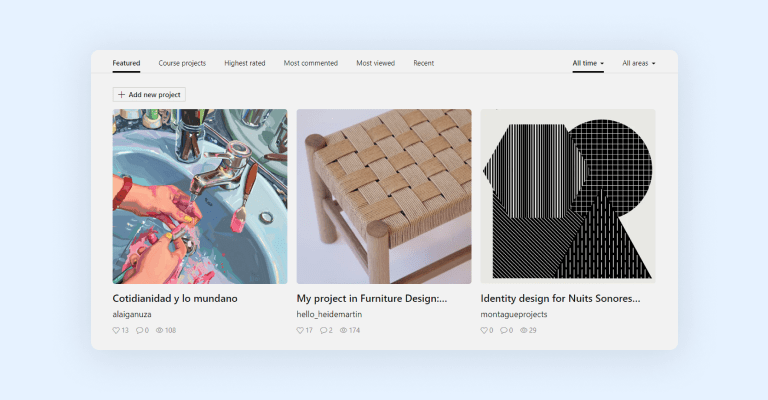The height and width of the screenshot is (400, 768).
Task: Like the Furniture Design project via heart icon
Action: 301,330
